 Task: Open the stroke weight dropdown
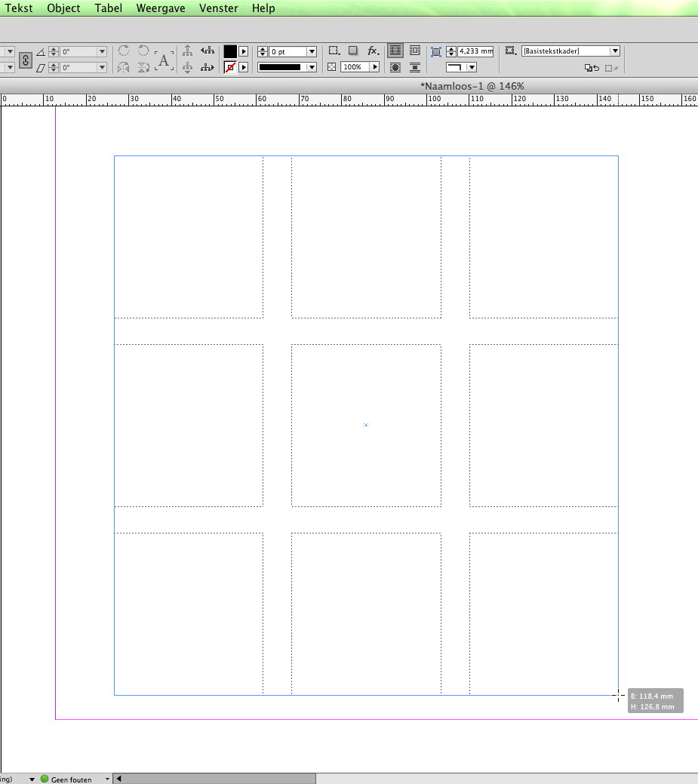point(312,51)
